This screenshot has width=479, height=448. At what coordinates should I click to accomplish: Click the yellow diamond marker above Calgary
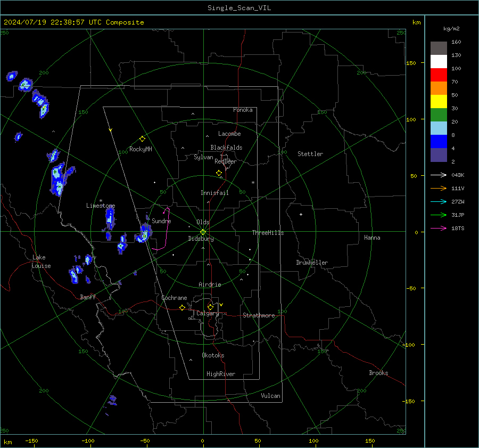pos(210,307)
